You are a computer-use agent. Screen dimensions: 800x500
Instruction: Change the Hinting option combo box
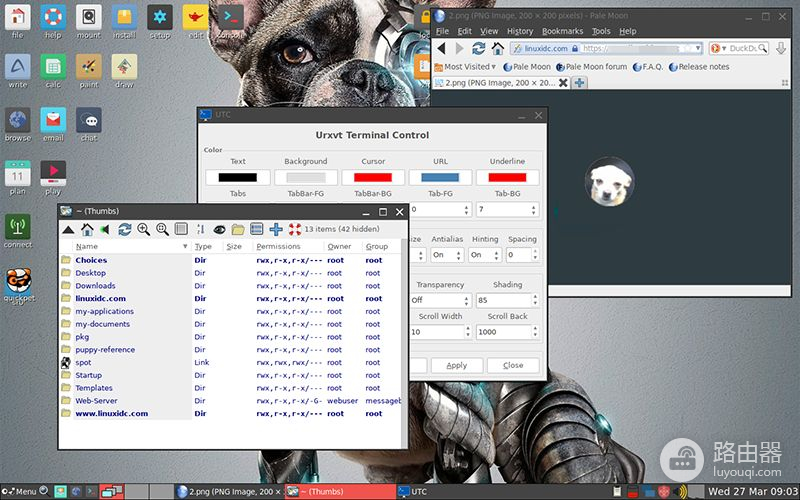pyautogui.click(x=484, y=255)
